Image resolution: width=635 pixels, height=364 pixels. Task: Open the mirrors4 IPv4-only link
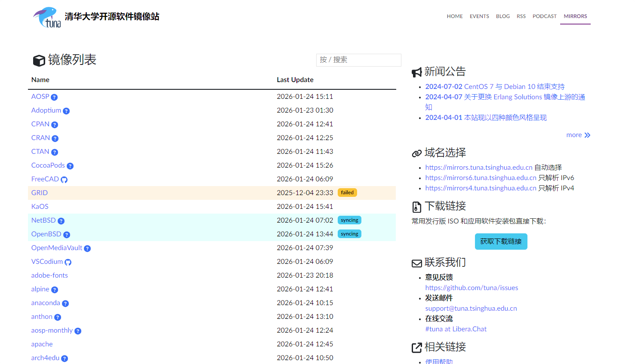[x=481, y=188]
